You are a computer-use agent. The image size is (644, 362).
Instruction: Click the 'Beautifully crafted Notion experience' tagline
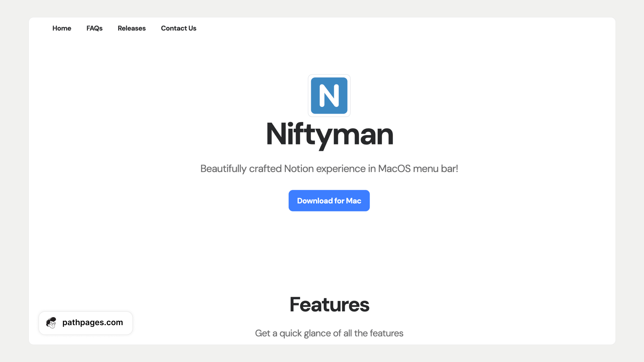click(329, 169)
